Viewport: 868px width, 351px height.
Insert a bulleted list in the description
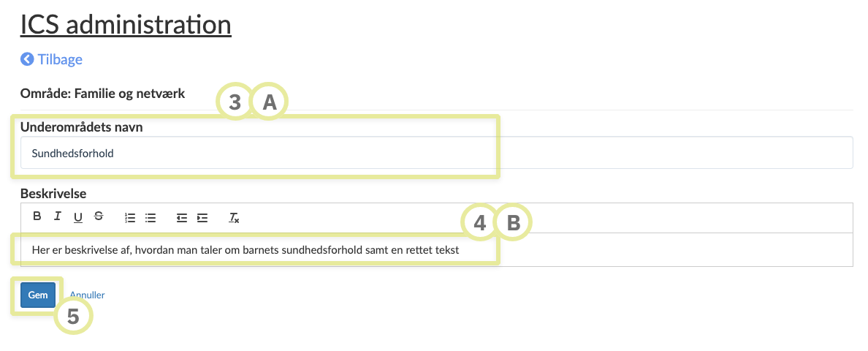point(151,217)
